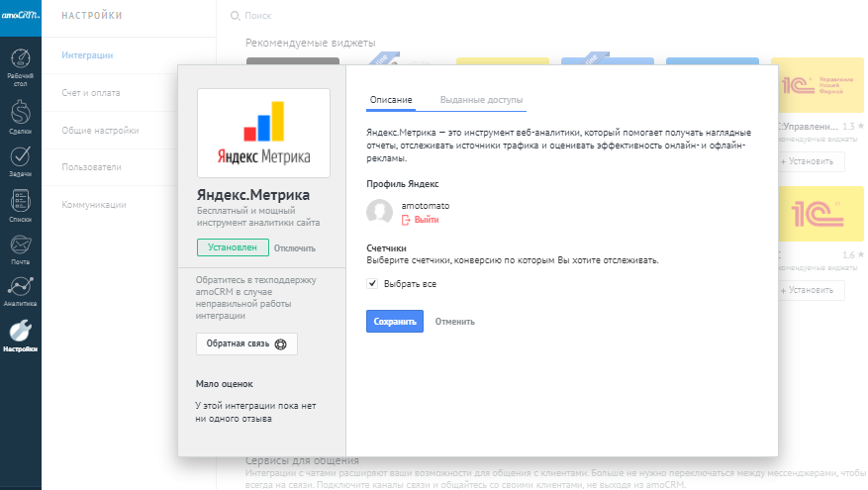The height and width of the screenshot is (490, 868).
Task: Click the Яндекс.Метрика title heading
Action: tap(253, 195)
